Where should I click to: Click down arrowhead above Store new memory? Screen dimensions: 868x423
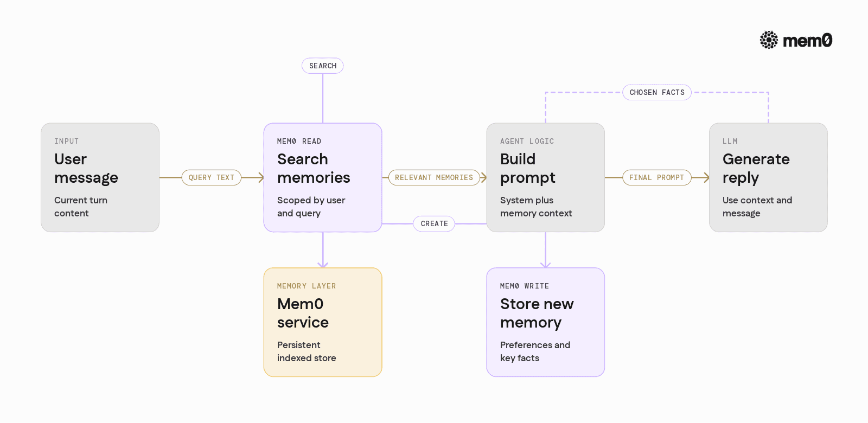click(546, 265)
